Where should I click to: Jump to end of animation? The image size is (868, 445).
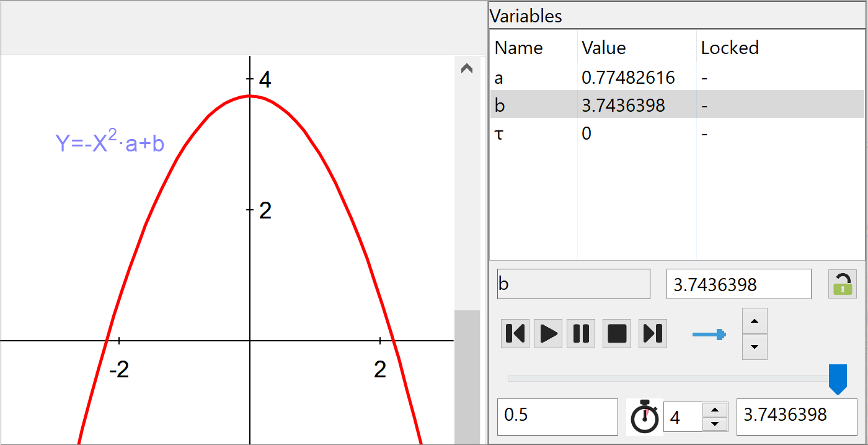point(652,334)
